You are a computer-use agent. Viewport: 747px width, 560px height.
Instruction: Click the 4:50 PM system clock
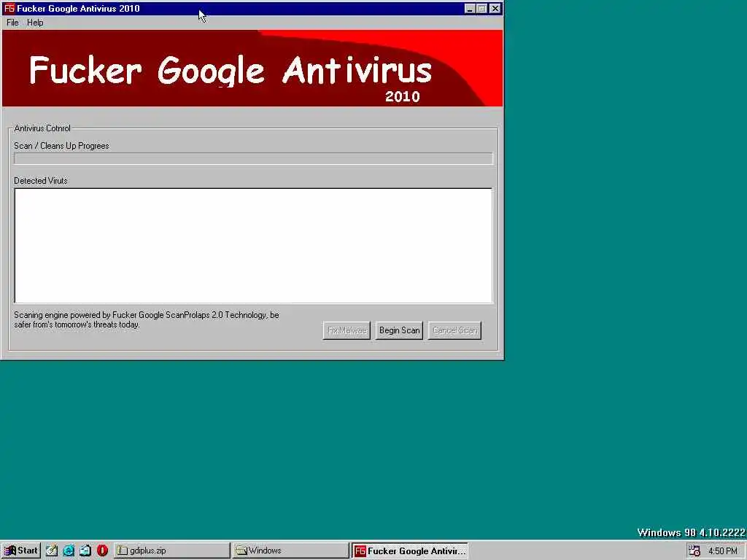pos(723,551)
